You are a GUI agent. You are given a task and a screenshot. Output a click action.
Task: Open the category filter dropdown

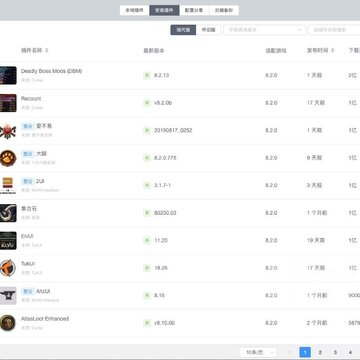265,30
